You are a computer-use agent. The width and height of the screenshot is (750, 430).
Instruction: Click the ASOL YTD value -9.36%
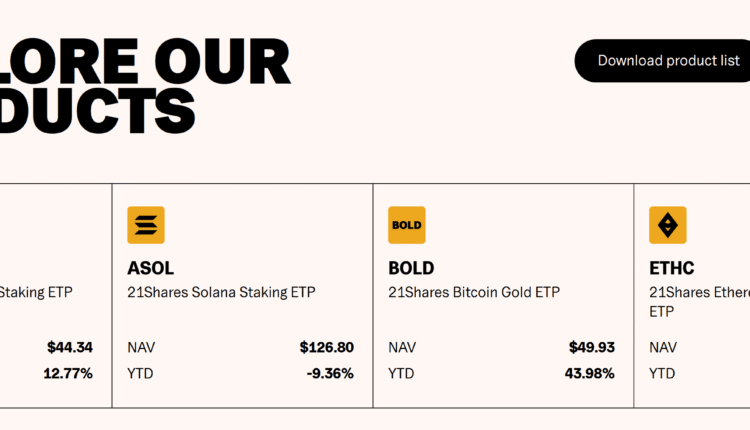[330, 373]
